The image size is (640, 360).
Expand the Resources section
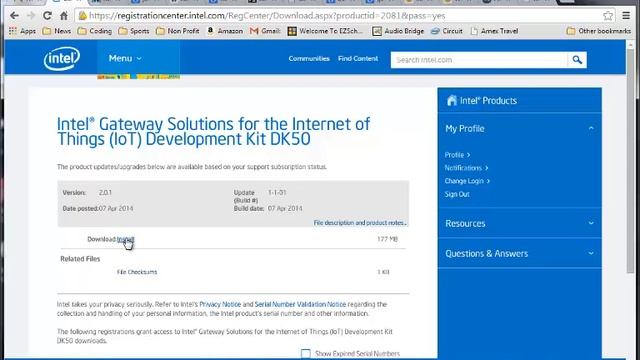click(591, 223)
